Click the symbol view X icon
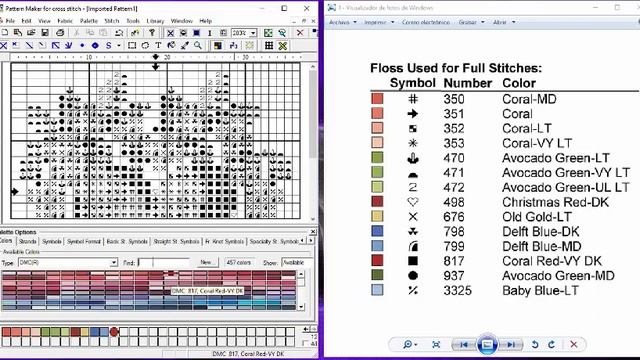640x360 pixels. [x=170, y=33]
